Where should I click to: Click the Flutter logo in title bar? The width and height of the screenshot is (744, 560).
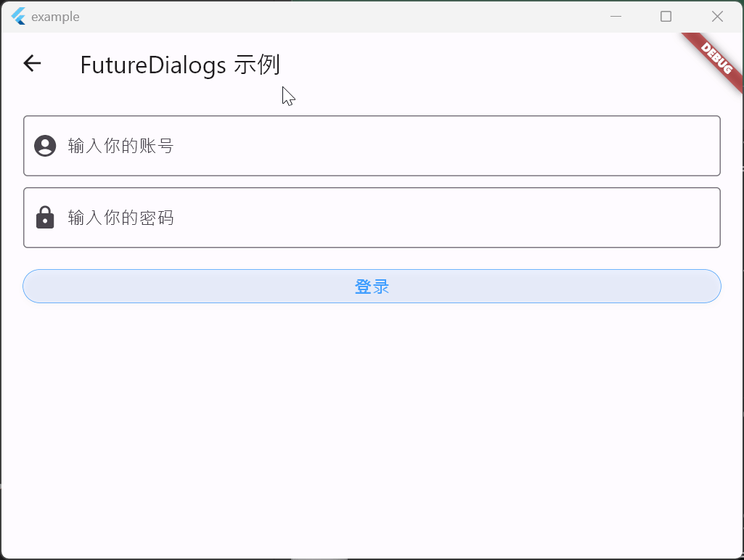point(18,17)
